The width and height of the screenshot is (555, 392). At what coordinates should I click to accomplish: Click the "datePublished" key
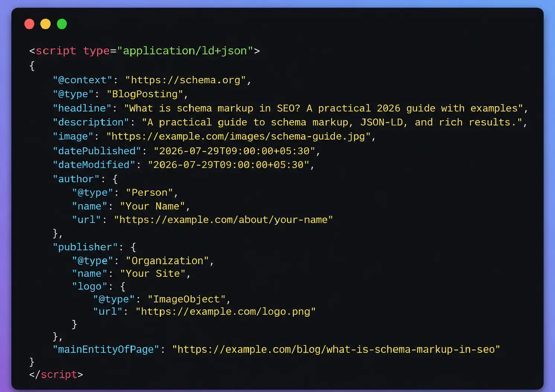97,151
